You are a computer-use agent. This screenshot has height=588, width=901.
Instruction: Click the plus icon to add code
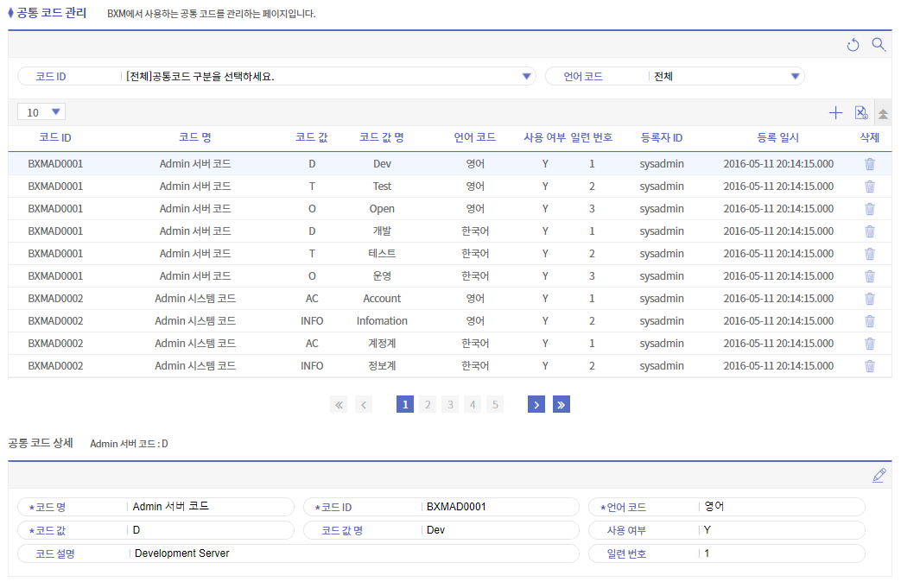tap(835, 112)
